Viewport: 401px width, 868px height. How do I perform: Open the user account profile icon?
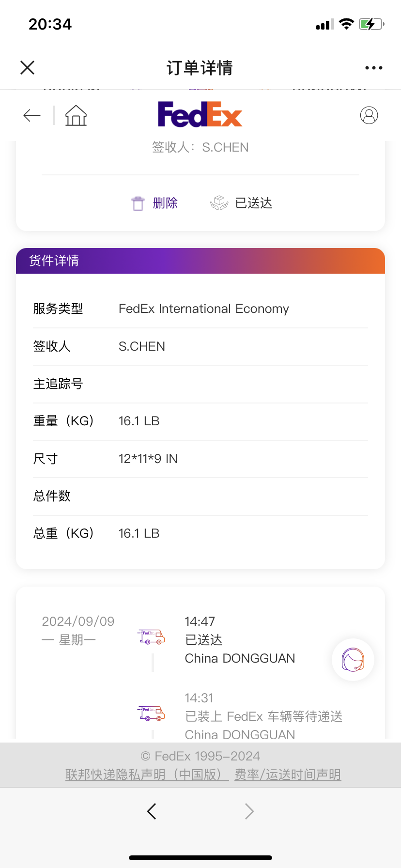pyautogui.click(x=369, y=115)
